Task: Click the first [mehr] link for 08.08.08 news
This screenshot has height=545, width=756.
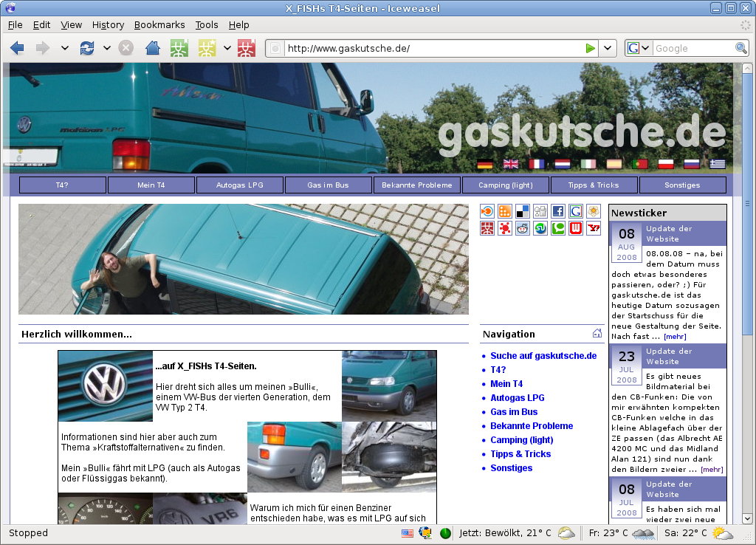Action: 675,337
